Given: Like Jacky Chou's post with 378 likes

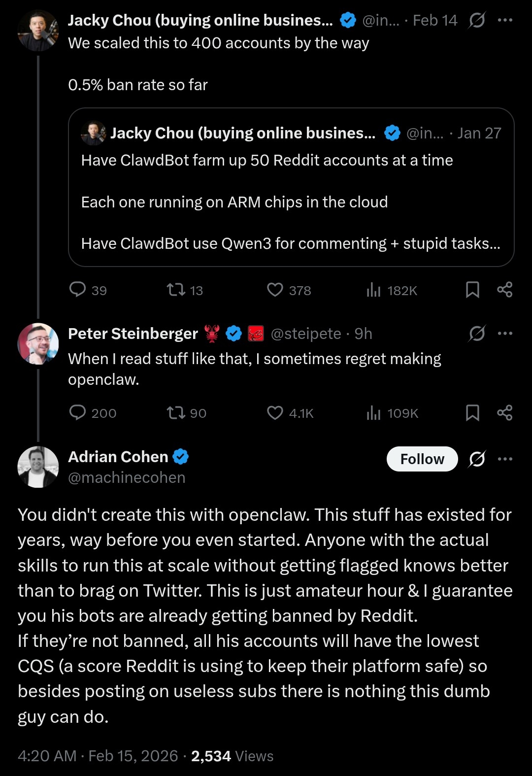Looking at the screenshot, I should click(x=275, y=290).
